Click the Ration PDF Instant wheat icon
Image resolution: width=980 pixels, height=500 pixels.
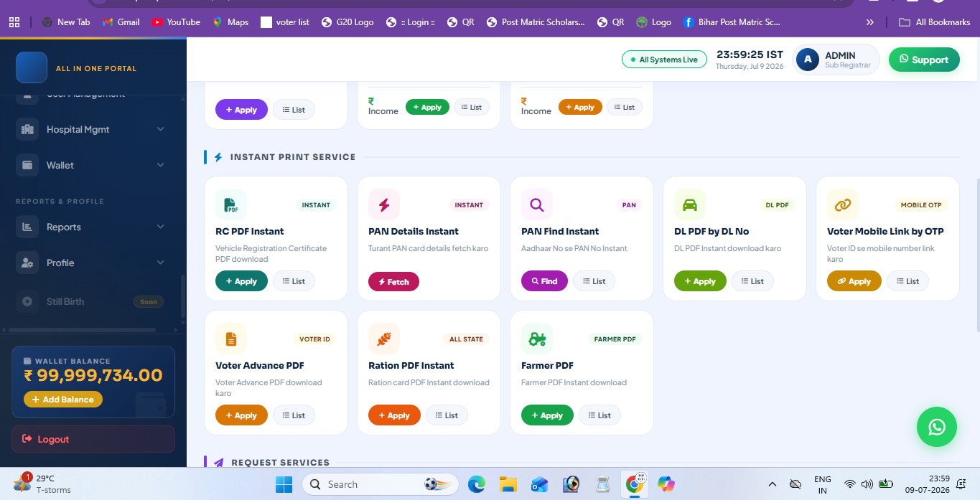pos(384,339)
